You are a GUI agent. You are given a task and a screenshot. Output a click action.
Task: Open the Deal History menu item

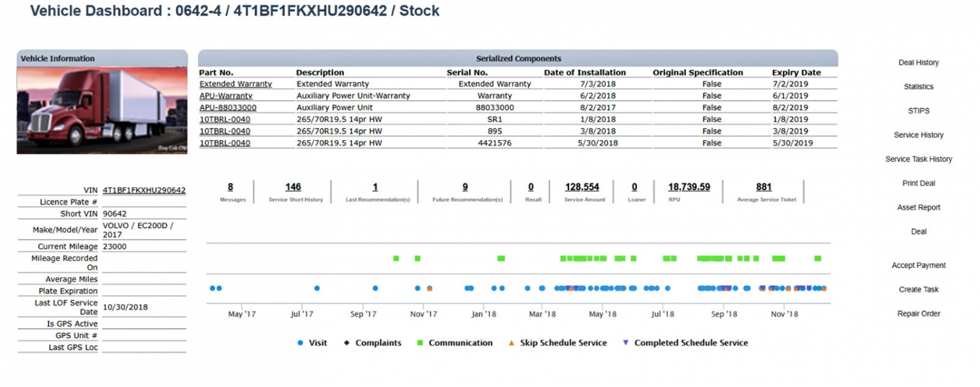[918, 63]
